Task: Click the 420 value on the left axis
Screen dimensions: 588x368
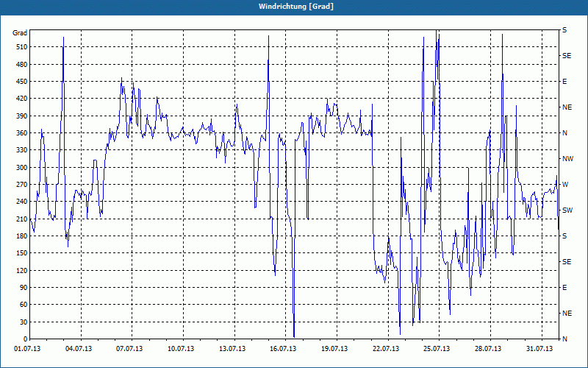Action: pyautogui.click(x=22, y=99)
